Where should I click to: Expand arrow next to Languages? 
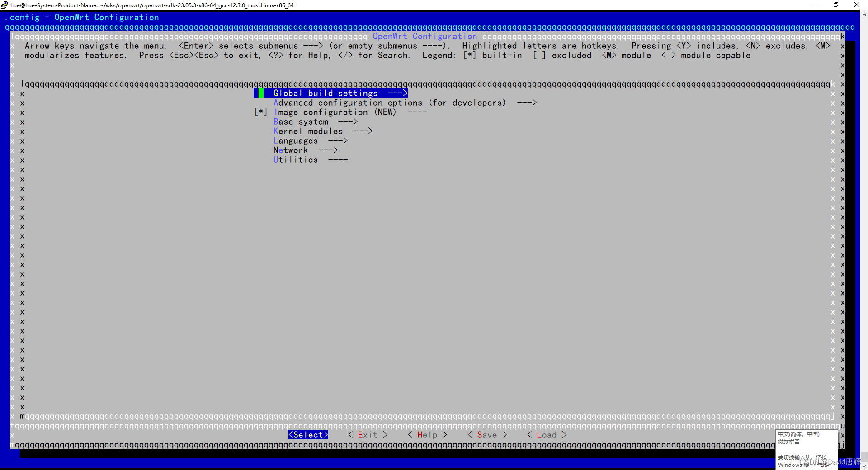tap(338, 141)
